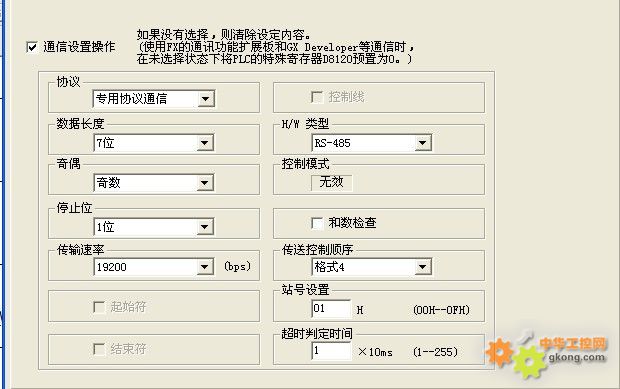The height and width of the screenshot is (389, 620).
Task: Click the greyed-out 起始符 checkbox
Action: (99, 307)
